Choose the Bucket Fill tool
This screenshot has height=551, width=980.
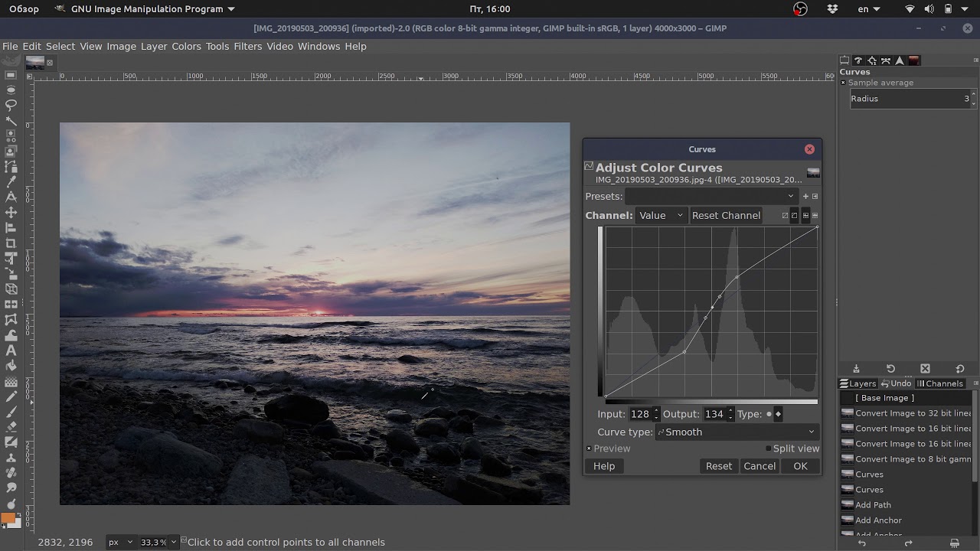[x=11, y=366]
